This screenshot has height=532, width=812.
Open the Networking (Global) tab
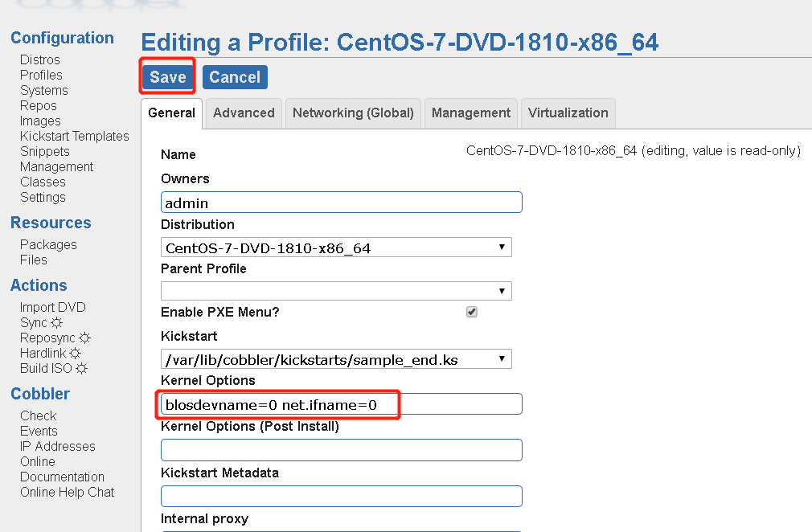click(x=353, y=113)
